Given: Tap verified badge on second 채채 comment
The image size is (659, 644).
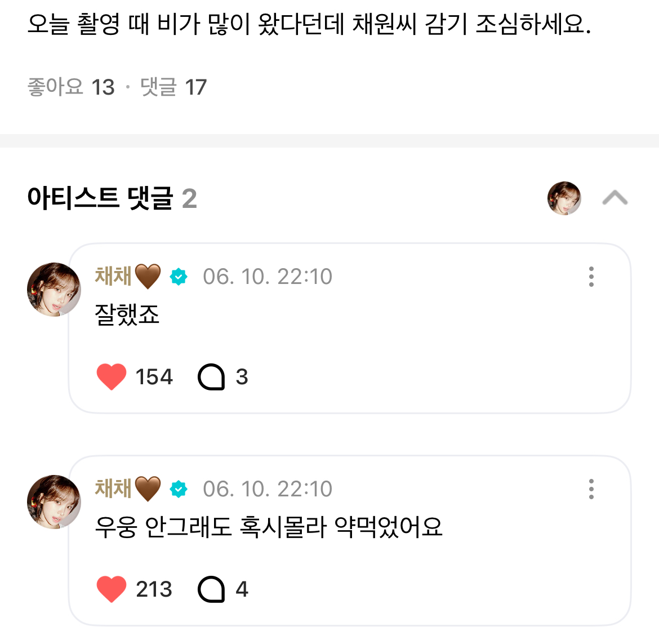Looking at the screenshot, I should pyautogui.click(x=179, y=489).
